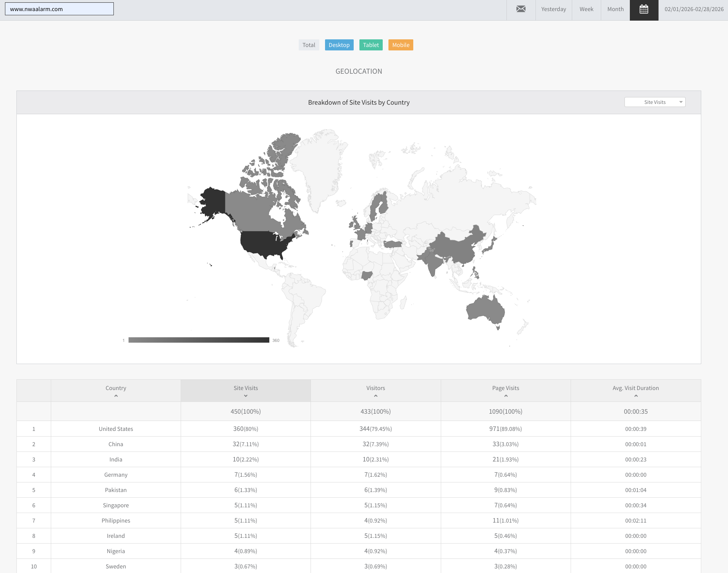Switch to Month date range
728x573 pixels.
(x=615, y=9)
